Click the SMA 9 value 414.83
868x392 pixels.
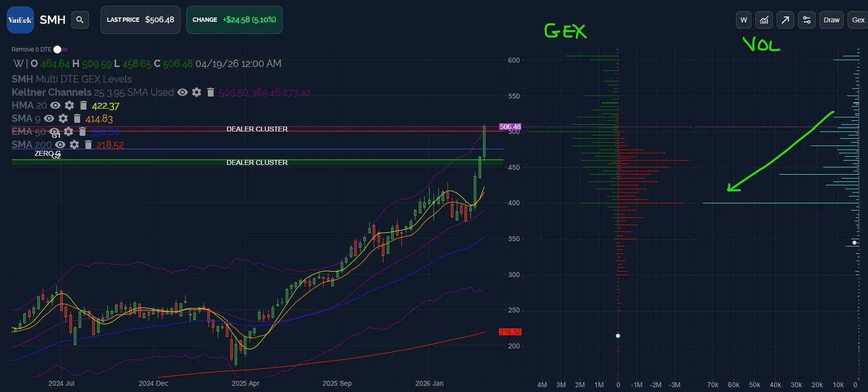tap(99, 119)
